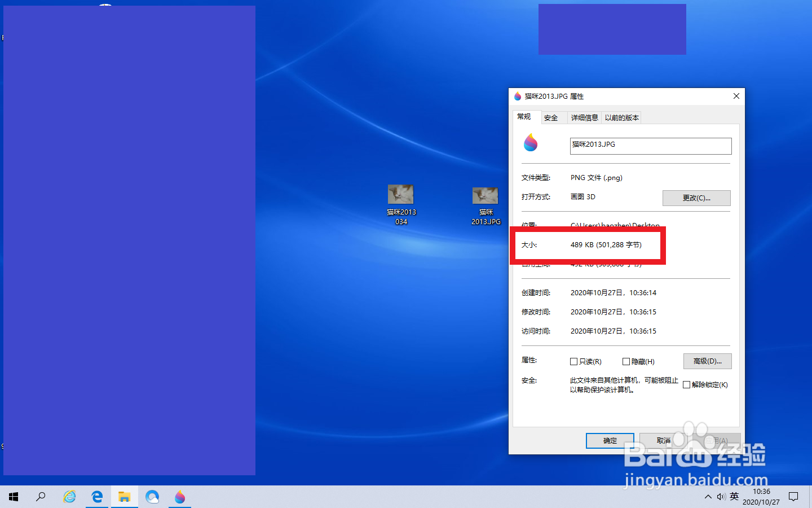Screen dimensions: 812x508
Task: Open File Explorer from taskbar
Action: 125,497
